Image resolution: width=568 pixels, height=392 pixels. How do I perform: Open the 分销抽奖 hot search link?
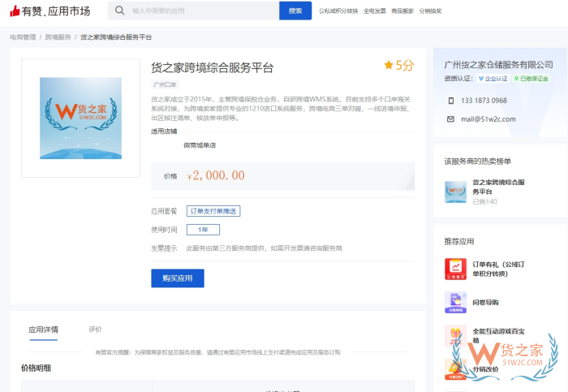point(430,11)
